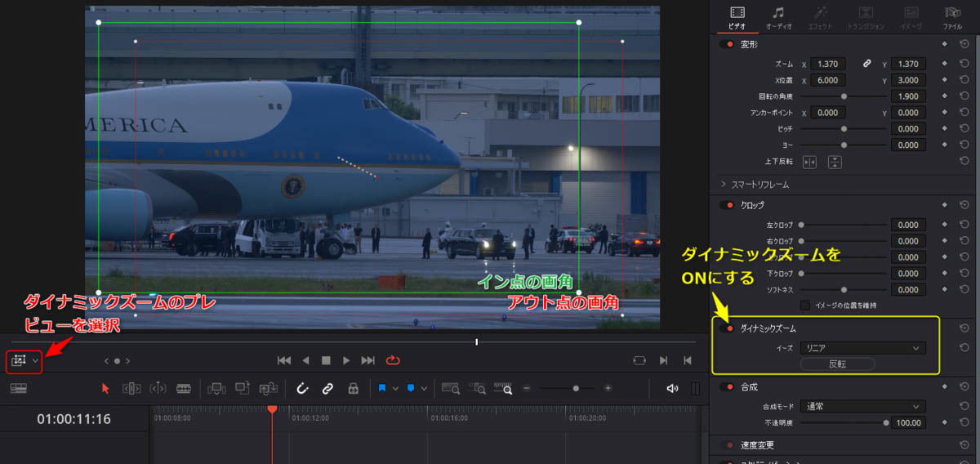The width and height of the screenshot is (980, 464).
Task: Click the horizontal flip icon
Action: coord(809,162)
